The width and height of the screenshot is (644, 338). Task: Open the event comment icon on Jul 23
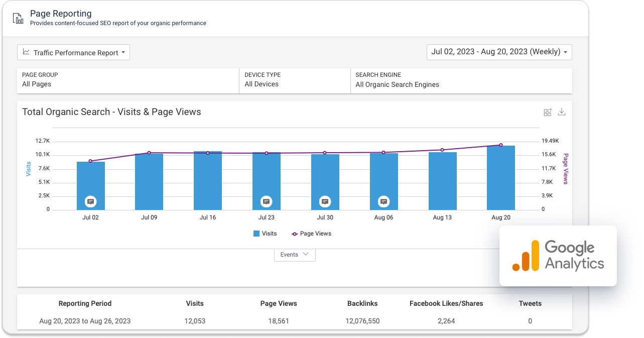click(267, 201)
